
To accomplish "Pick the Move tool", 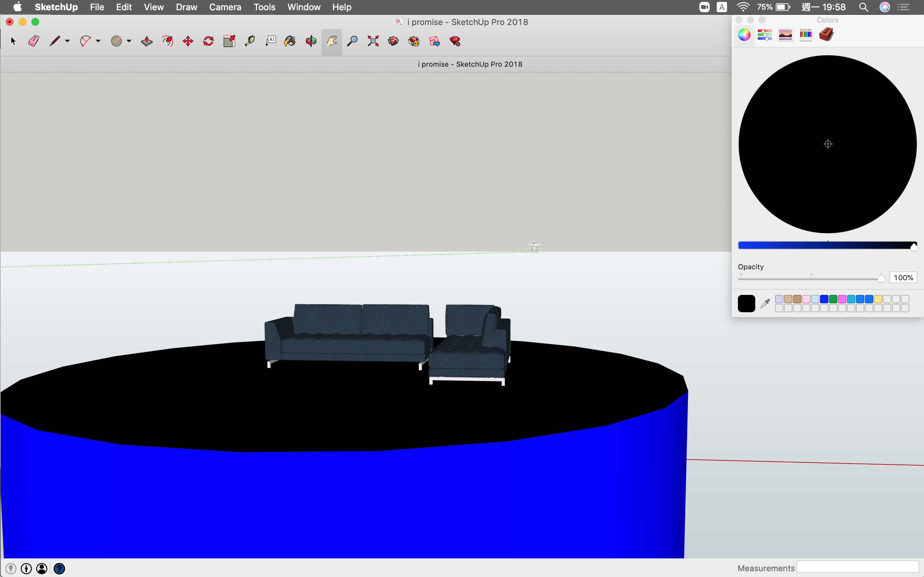I will 188,41.
